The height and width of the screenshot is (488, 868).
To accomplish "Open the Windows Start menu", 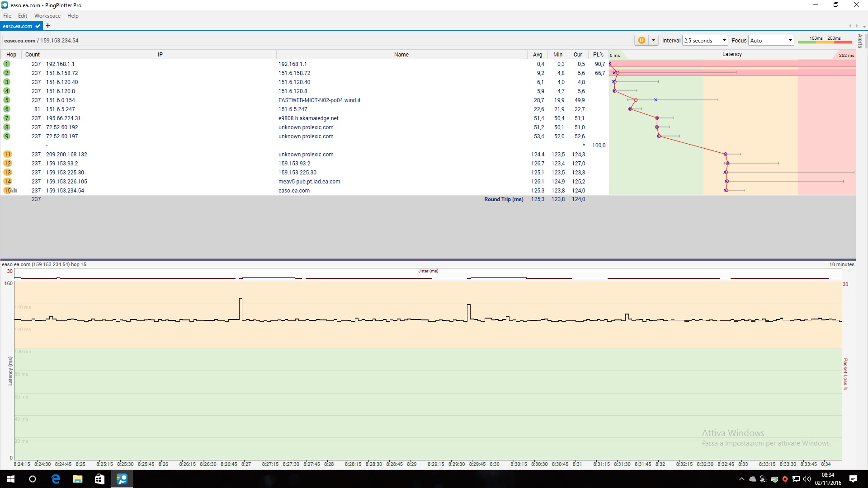I will 11,479.
